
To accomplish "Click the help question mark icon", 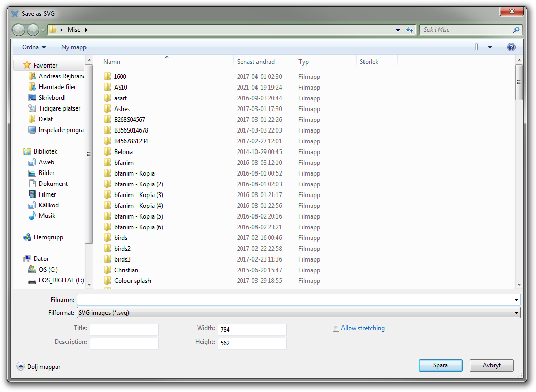I will [x=511, y=47].
